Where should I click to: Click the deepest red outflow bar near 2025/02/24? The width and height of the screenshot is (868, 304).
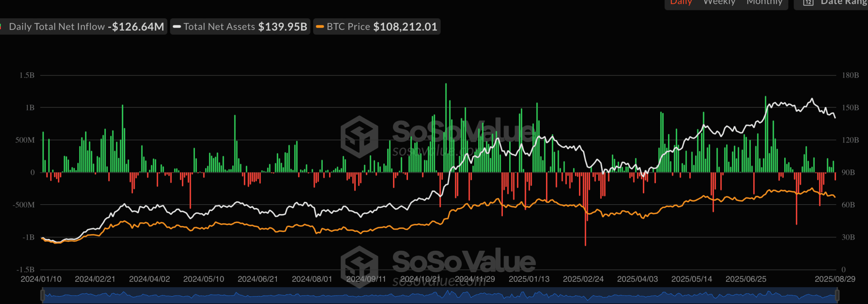(x=585, y=209)
